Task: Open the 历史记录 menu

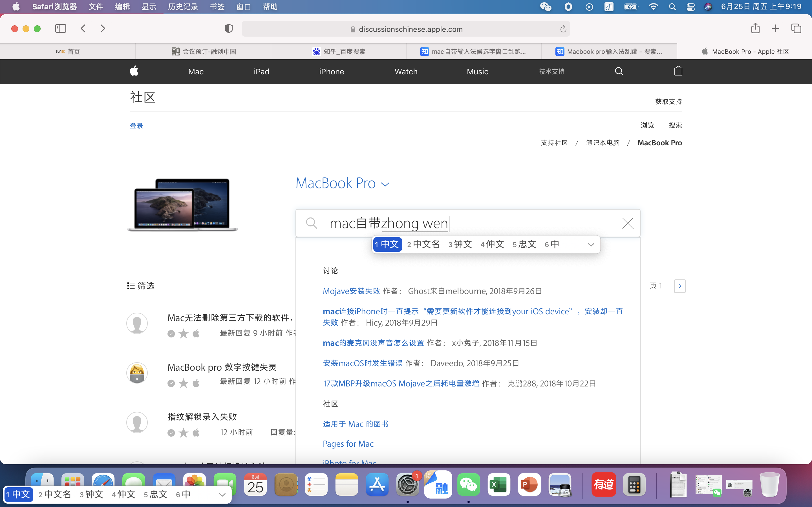Action: (x=183, y=7)
